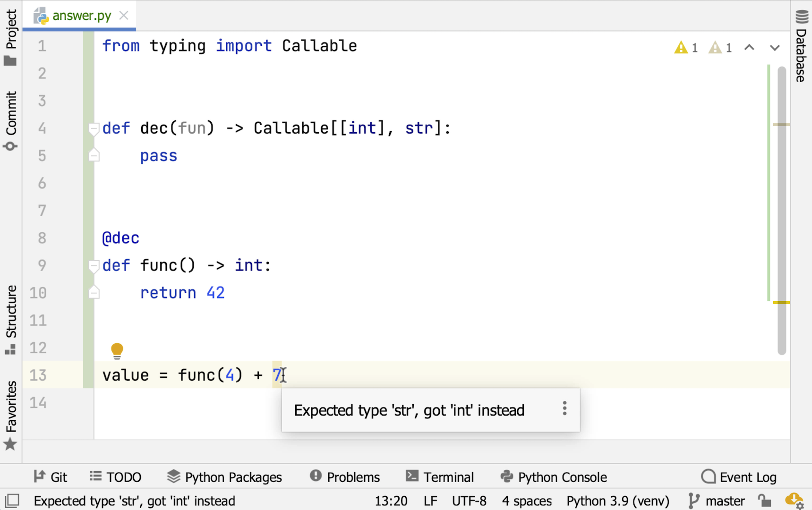Click the tool windows quick-access icon
Screen dimensions: 812x510
(12, 501)
